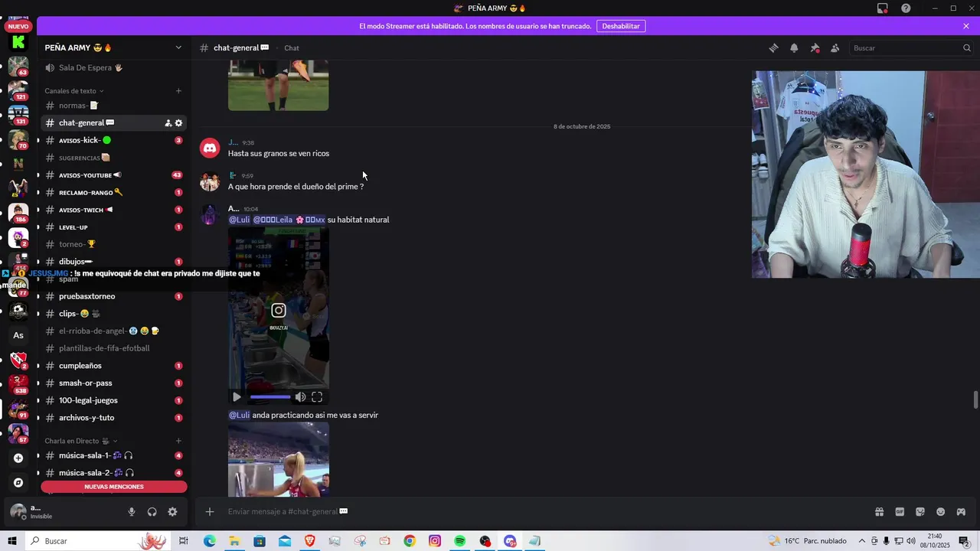The width and height of the screenshot is (980, 551).
Task: Play the embedded Instagram video
Action: point(237,397)
